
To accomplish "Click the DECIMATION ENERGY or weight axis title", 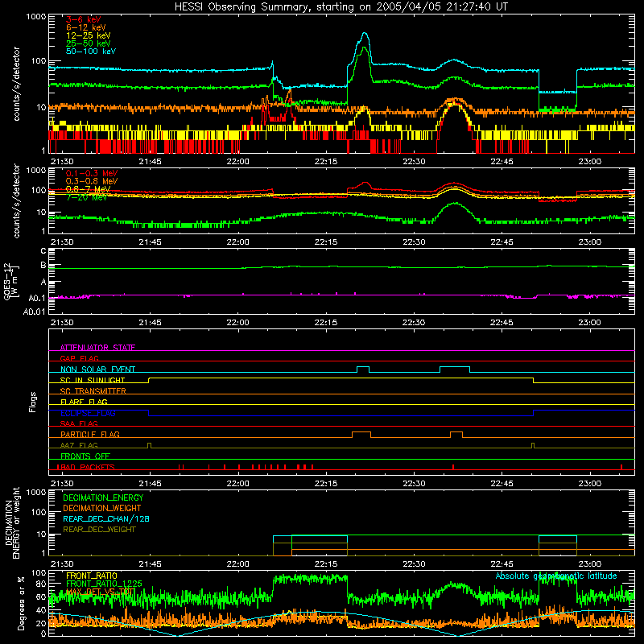I will pyautogui.click(x=12, y=522).
